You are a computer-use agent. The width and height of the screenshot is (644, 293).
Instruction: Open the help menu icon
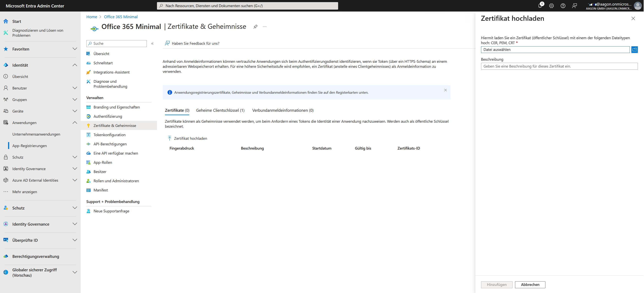coord(563,6)
